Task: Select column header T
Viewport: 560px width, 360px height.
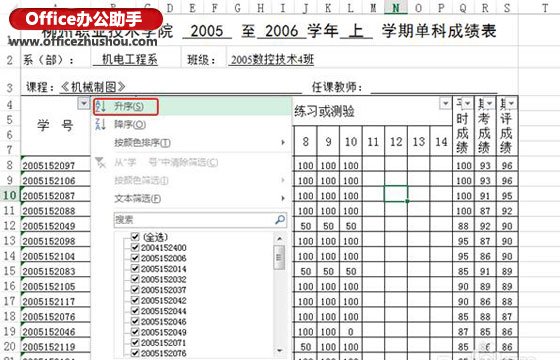Action: pyautogui.click(x=545, y=8)
